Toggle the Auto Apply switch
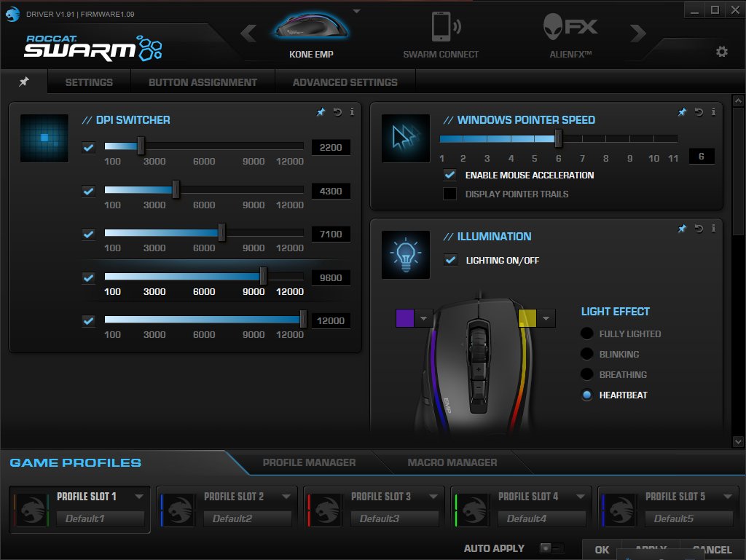The width and height of the screenshot is (746, 560). pyautogui.click(x=552, y=548)
